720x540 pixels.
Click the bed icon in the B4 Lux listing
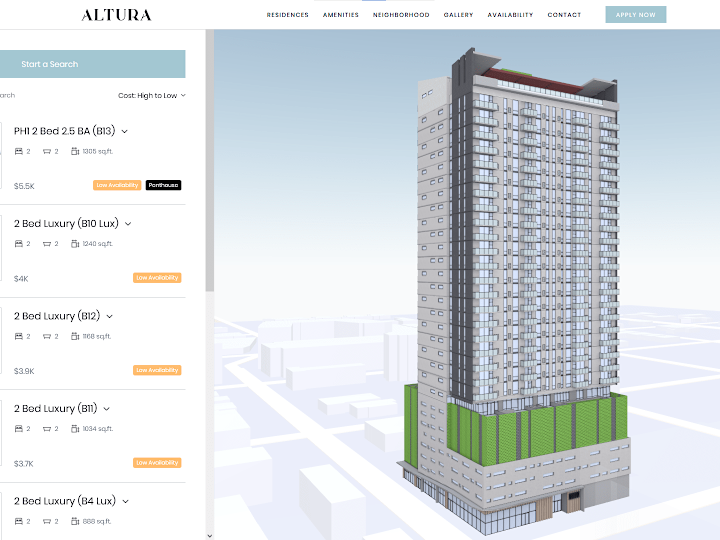19,522
